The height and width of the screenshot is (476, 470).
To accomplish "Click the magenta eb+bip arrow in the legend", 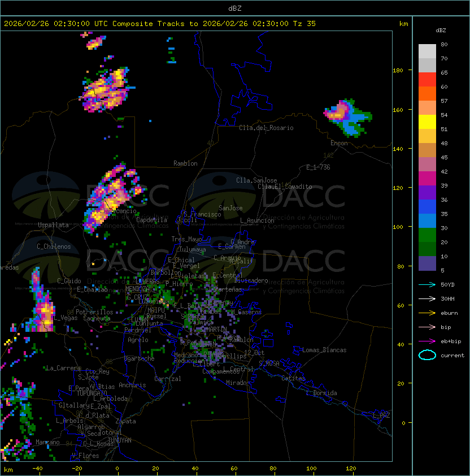I will 427,341.
